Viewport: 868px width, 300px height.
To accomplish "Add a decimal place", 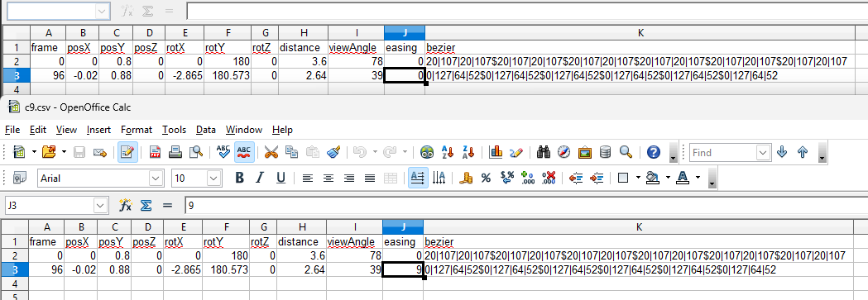I will point(528,178).
